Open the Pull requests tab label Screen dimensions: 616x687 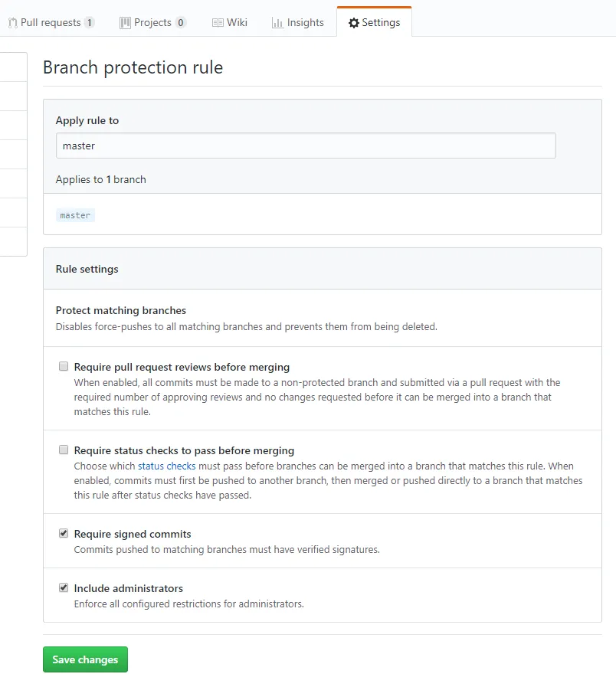pos(51,23)
